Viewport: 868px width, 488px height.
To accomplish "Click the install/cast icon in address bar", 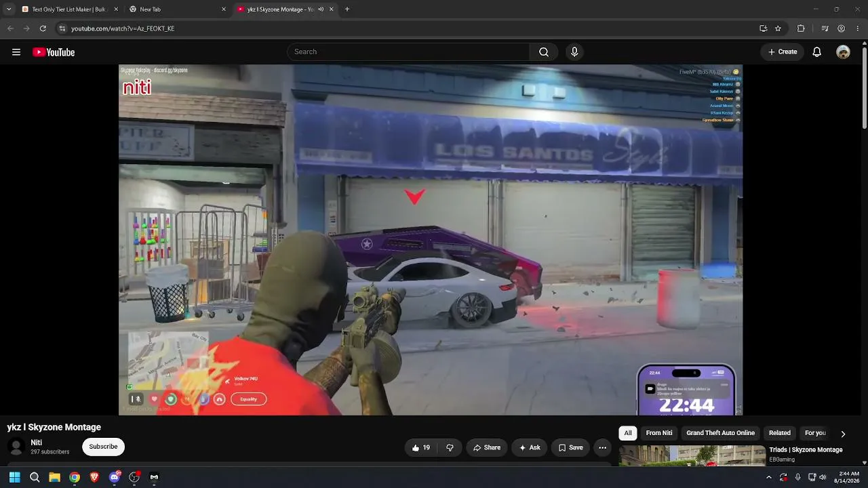I will [x=763, y=28].
